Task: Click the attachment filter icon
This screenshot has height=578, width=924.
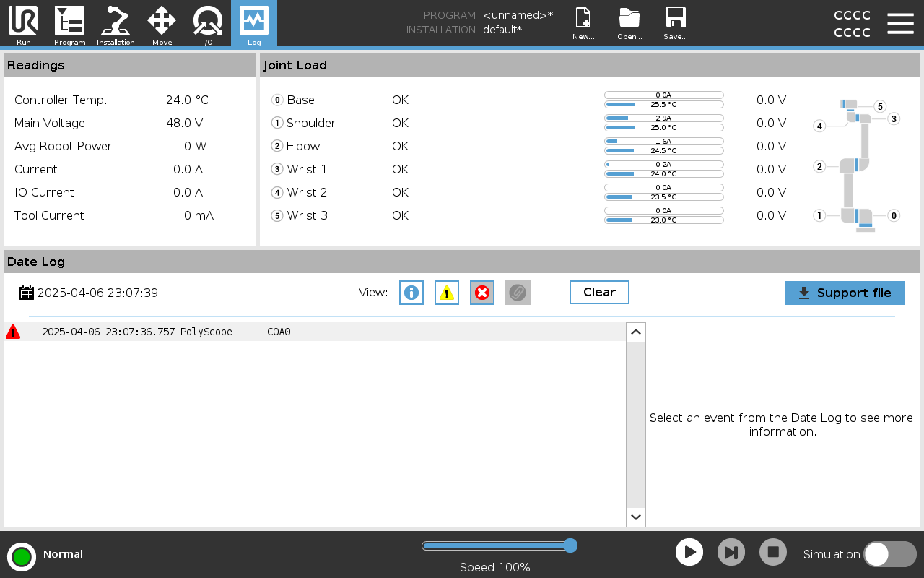Action: coord(518,293)
